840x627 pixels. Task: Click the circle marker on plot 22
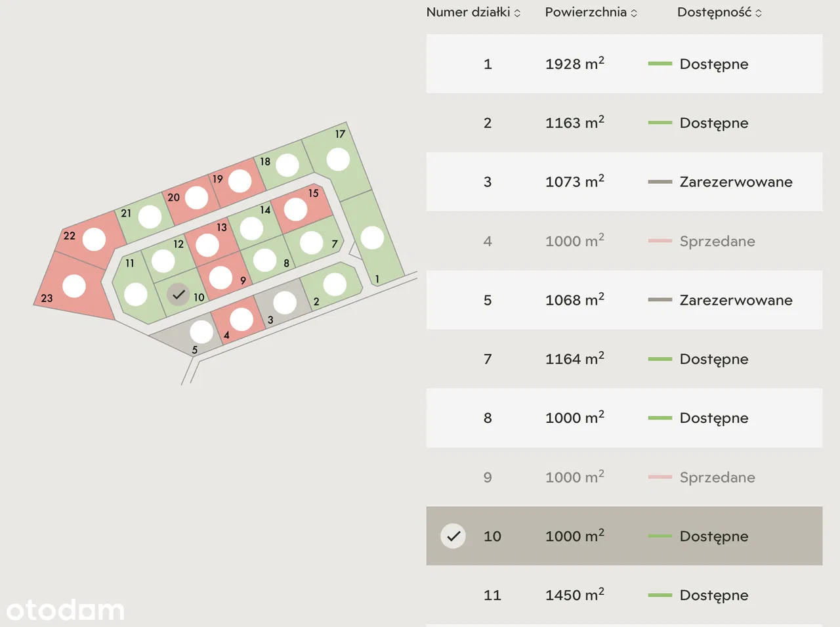pos(94,240)
